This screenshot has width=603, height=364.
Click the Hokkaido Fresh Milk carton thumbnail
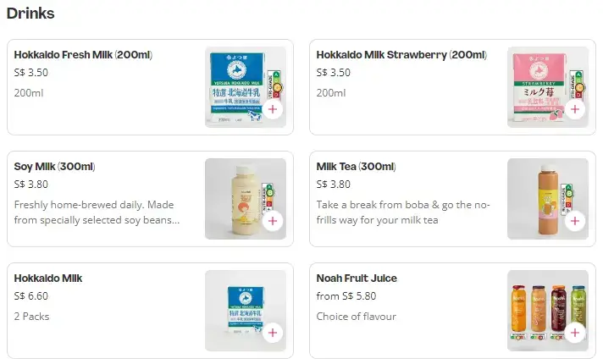235,87
